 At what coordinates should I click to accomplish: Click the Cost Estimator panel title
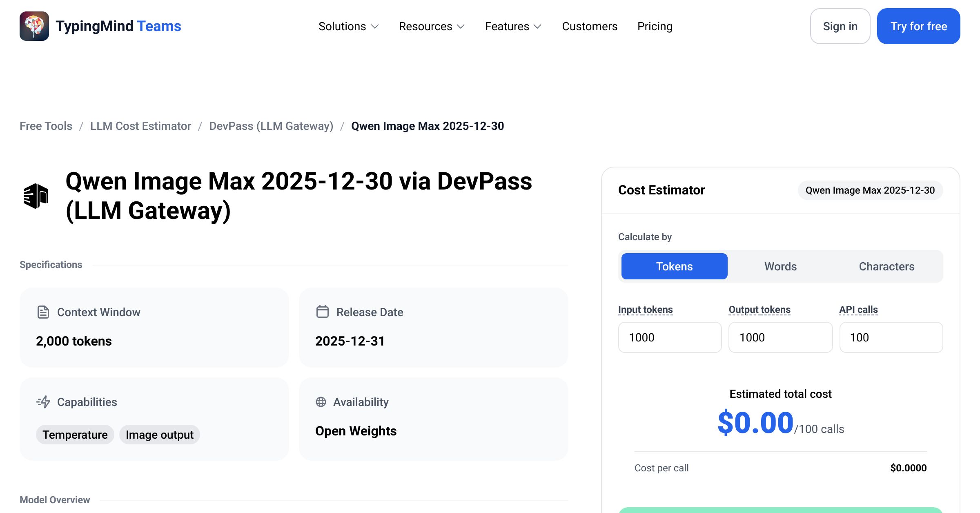[661, 190]
